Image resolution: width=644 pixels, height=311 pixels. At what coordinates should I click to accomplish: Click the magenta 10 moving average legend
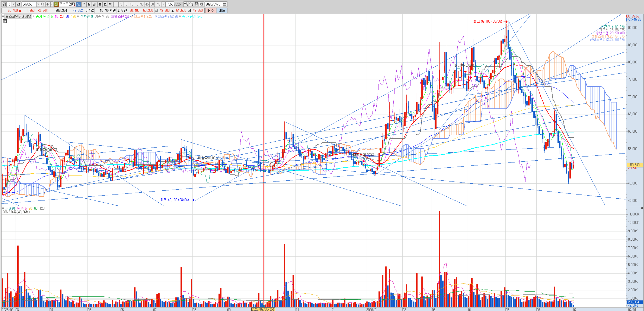click(x=57, y=16)
